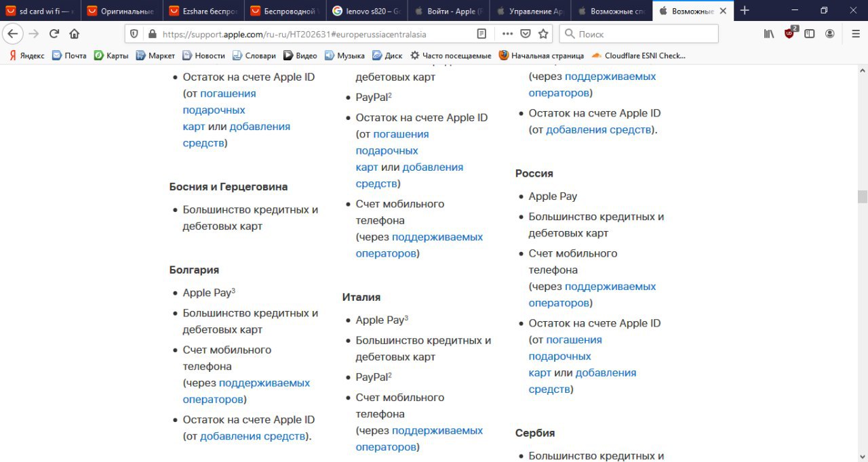The height and width of the screenshot is (462, 868).
Task: Reload the current page
Action: 54,34
